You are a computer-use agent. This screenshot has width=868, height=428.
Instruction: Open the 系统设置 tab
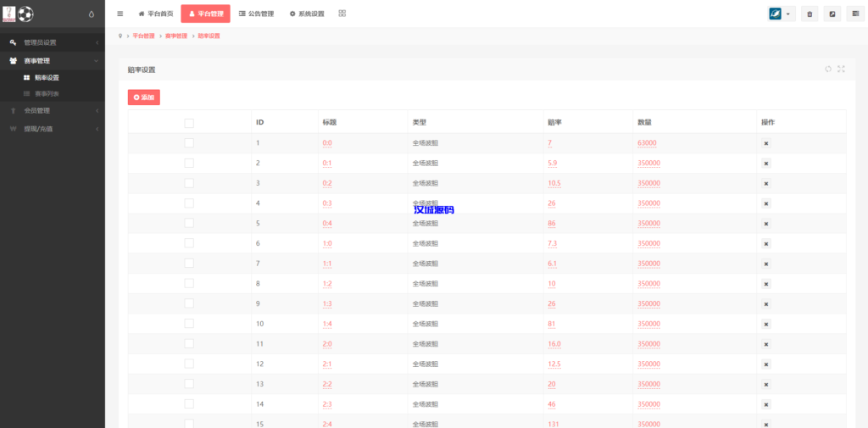(x=307, y=14)
